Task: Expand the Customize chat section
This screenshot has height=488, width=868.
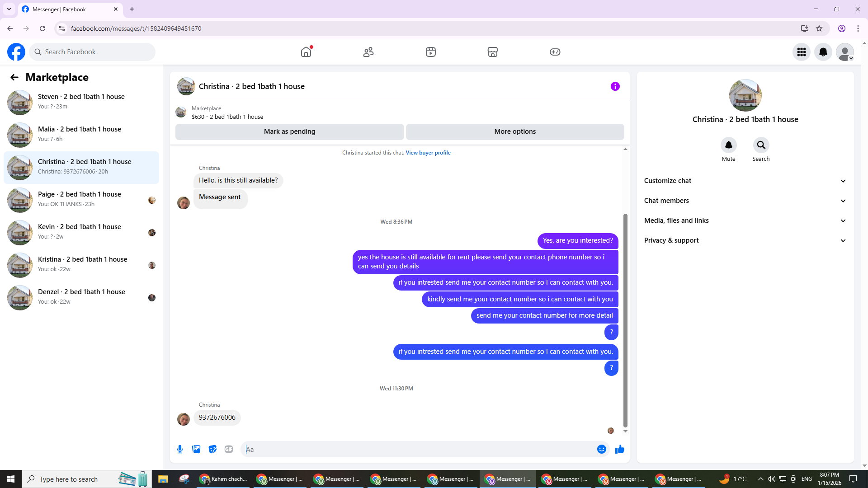Action: click(745, 181)
